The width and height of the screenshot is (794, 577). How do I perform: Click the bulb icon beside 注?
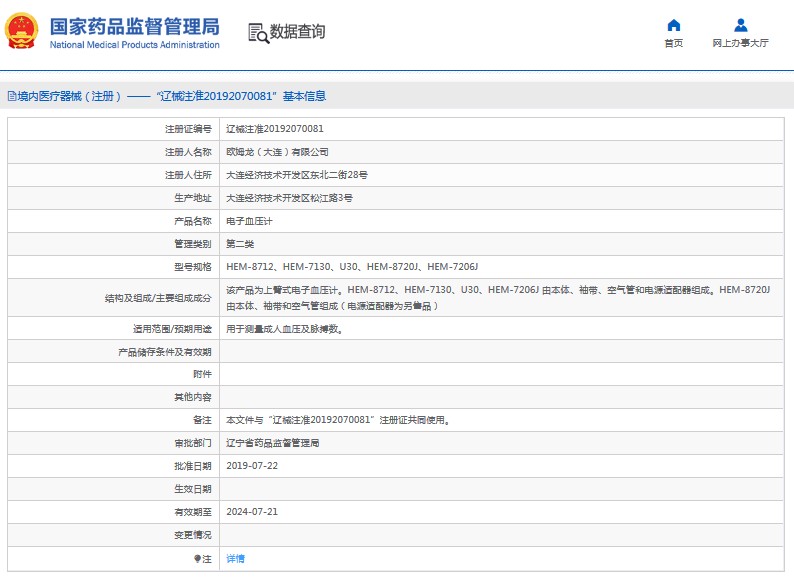pyautogui.click(x=197, y=559)
